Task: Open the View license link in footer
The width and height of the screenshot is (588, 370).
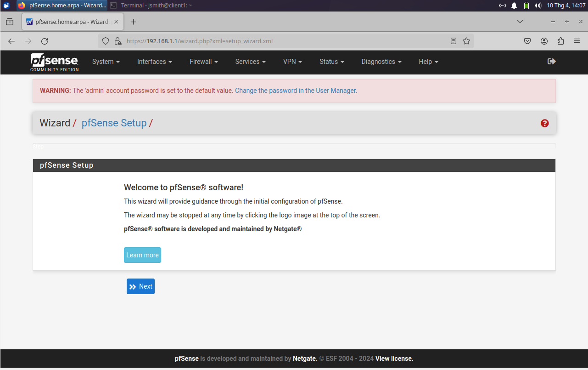Action: click(x=394, y=359)
